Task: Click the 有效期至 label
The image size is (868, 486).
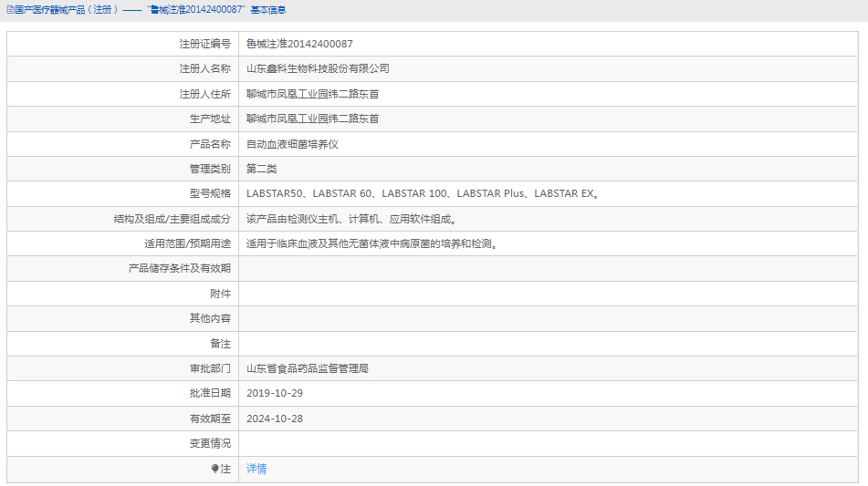Action: pyautogui.click(x=210, y=419)
